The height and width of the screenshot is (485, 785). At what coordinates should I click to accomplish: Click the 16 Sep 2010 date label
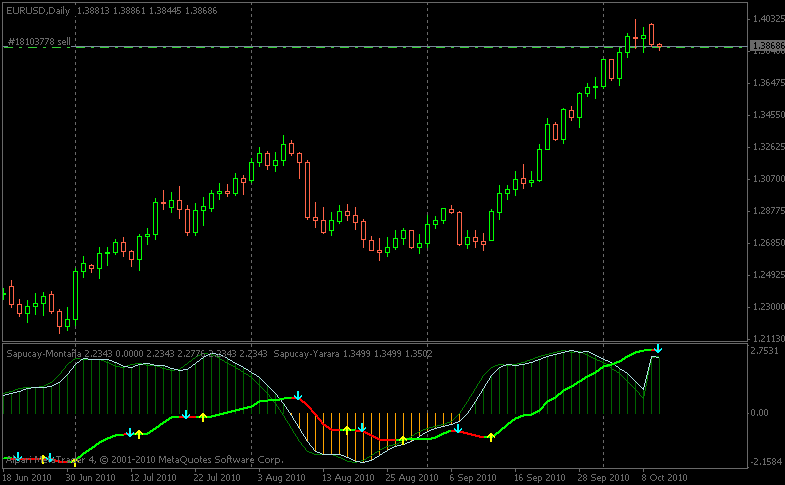point(539,477)
